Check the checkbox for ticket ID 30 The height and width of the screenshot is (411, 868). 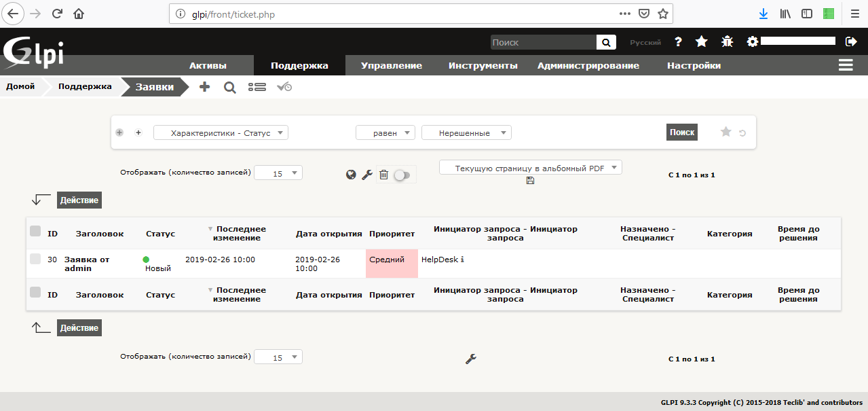click(x=35, y=259)
